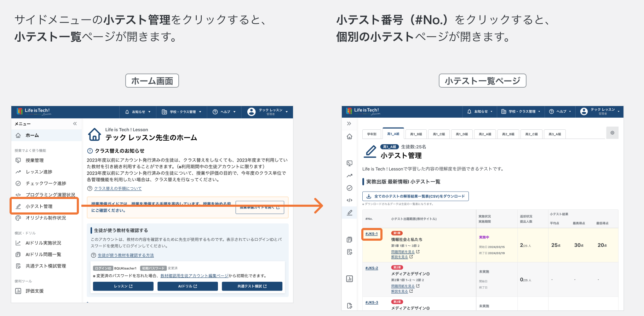Click the プログラミング演習状況 code icon in the home menu
This screenshot has height=316, width=644.
[x=18, y=195]
